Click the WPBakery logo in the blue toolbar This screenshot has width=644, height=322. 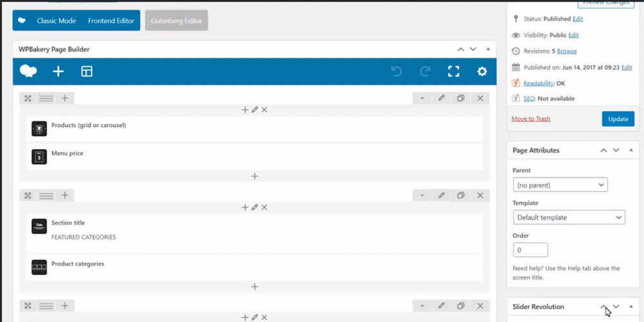pos(28,71)
